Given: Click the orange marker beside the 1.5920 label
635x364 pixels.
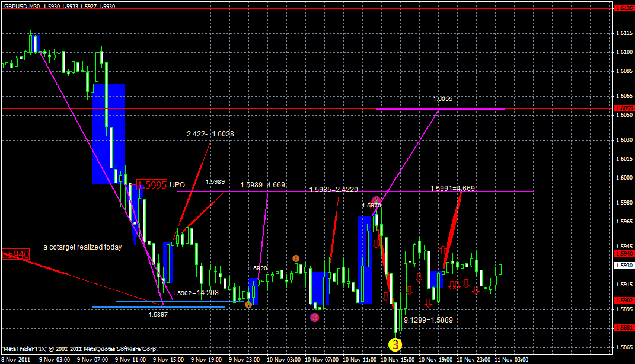Looking at the screenshot, I should (x=248, y=305).
